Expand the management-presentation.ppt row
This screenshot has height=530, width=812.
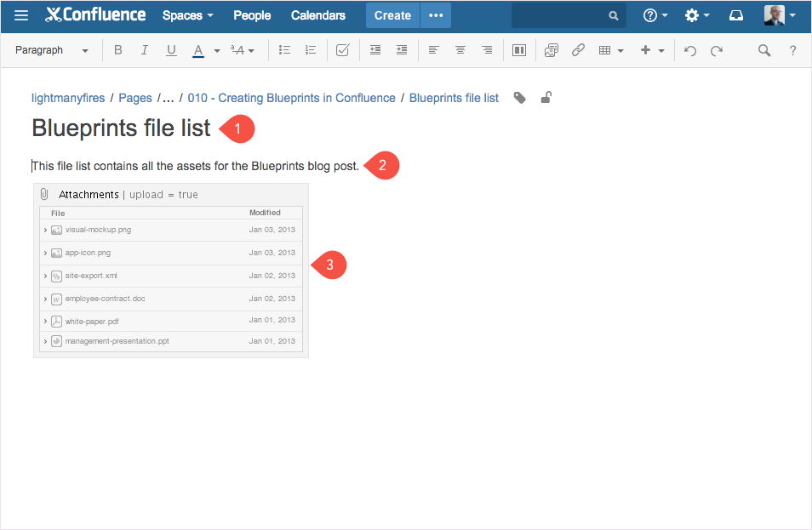(46, 341)
